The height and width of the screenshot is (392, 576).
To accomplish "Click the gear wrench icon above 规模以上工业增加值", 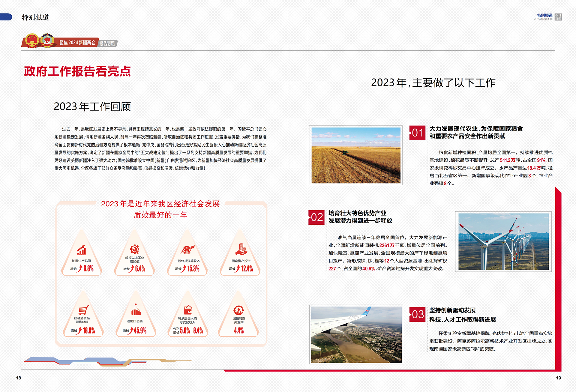I will pos(134,249).
